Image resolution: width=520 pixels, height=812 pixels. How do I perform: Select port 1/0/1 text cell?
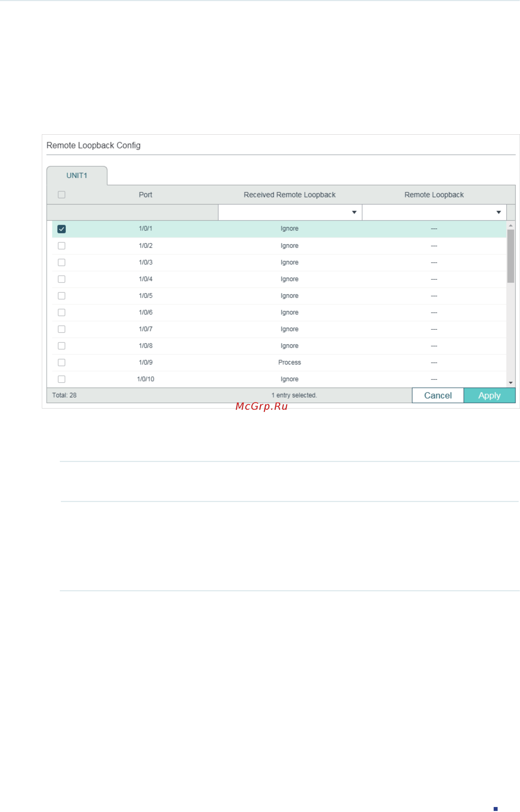(x=145, y=229)
